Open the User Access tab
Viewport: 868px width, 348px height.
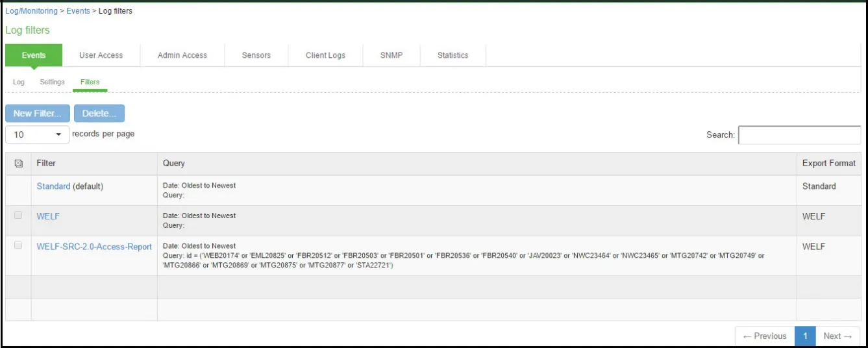(101, 55)
